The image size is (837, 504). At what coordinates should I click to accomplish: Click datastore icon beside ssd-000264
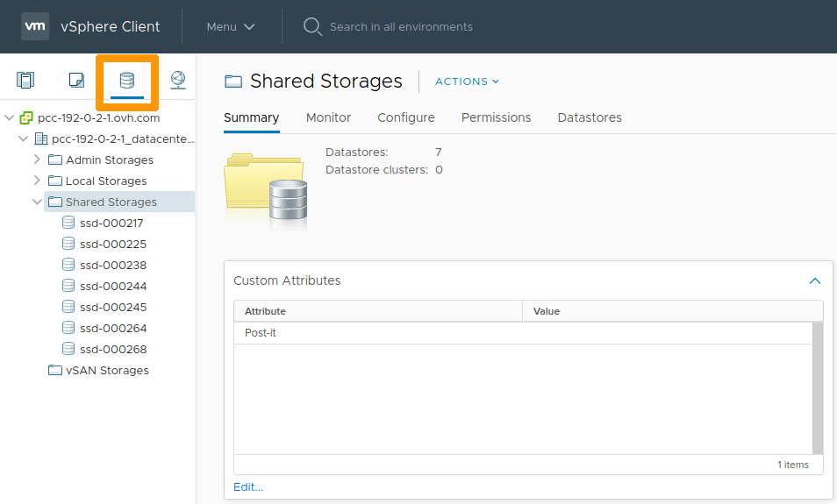[x=68, y=328]
